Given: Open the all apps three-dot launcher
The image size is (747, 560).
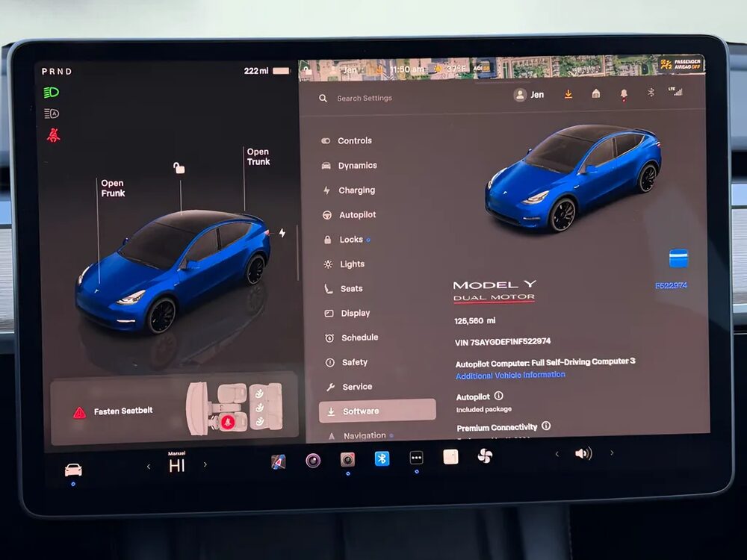Looking at the screenshot, I should [x=416, y=458].
